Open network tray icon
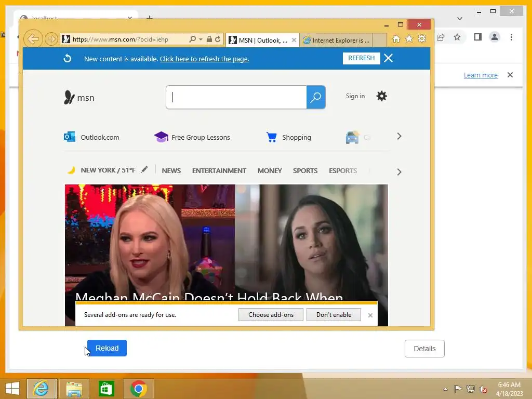 click(x=470, y=389)
